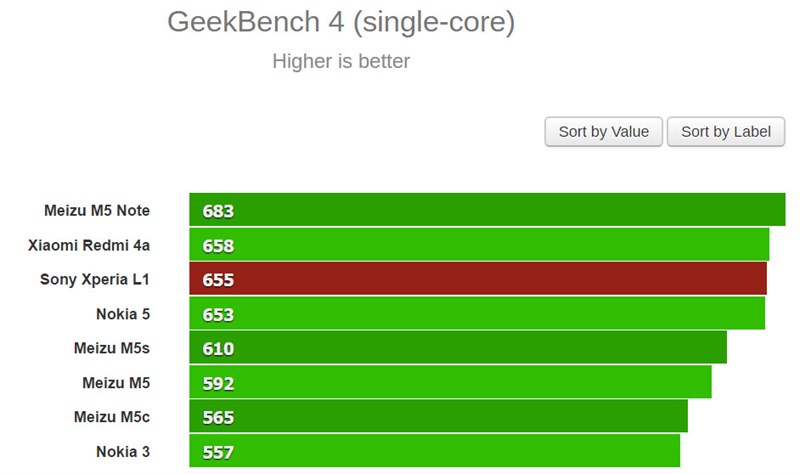Select the Nokia 3 bar showing 557
This screenshot has width=800, height=474.
[x=435, y=451]
